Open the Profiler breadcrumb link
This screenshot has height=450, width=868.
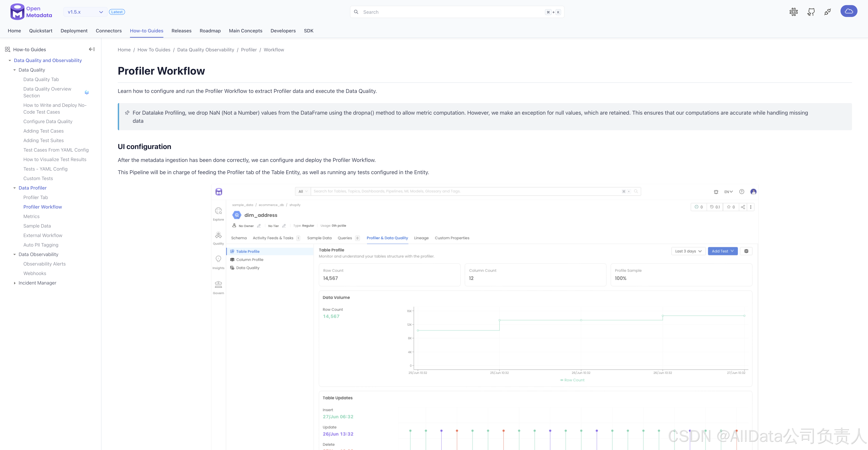[x=249, y=50]
